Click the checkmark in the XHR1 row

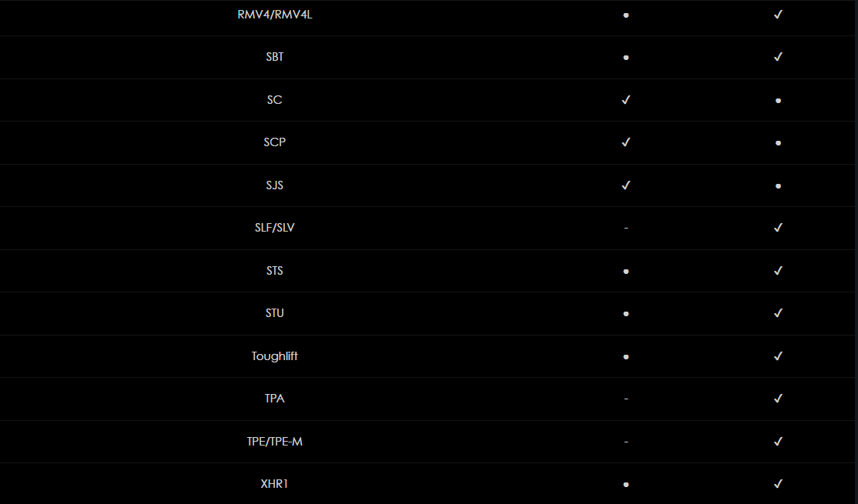coord(778,484)
